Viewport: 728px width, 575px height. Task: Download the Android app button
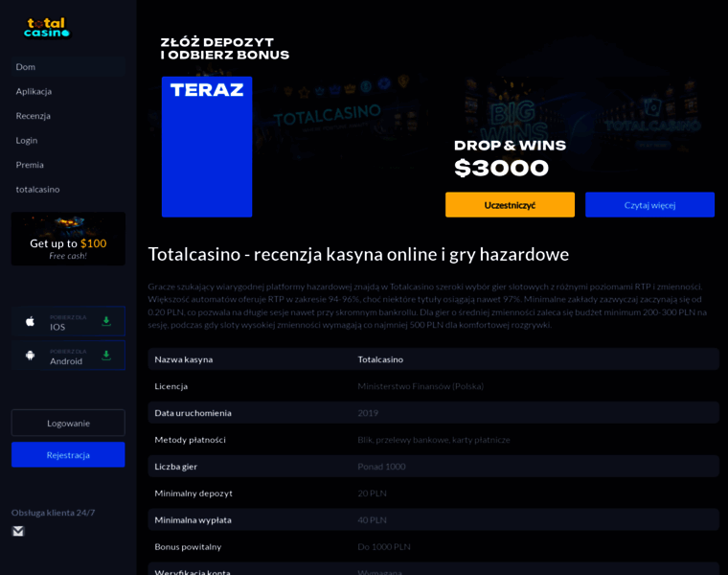[68, 356]
